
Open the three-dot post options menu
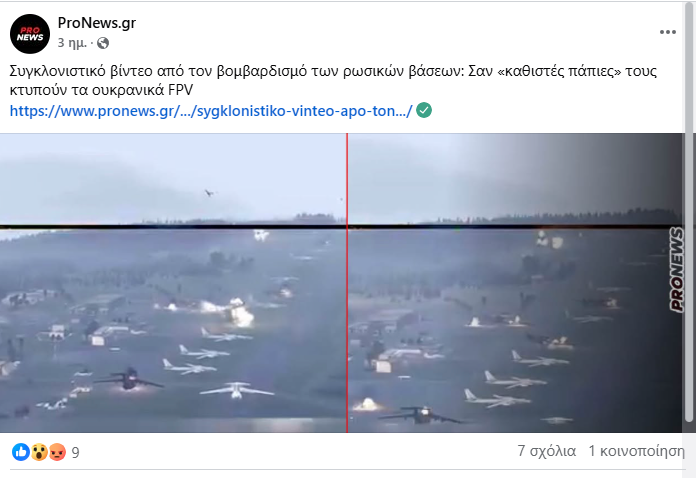[668, 32]
